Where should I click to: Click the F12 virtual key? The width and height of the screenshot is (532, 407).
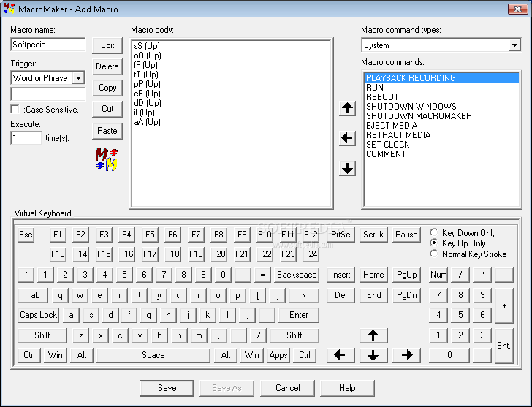tap(311, 235)
